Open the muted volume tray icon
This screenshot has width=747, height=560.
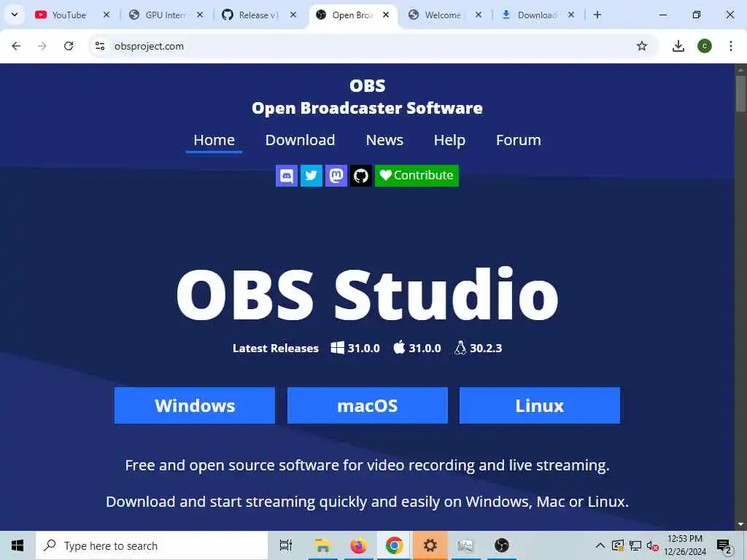pyautogui.click(x=652, y=545)
